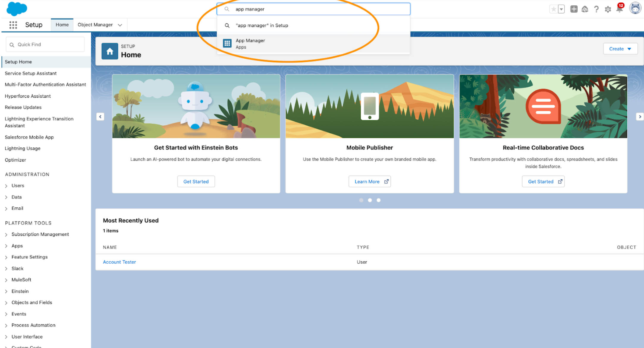644x348 pixels.
Task: Click the Einstein Bots card image
Action: pos(196,106)
